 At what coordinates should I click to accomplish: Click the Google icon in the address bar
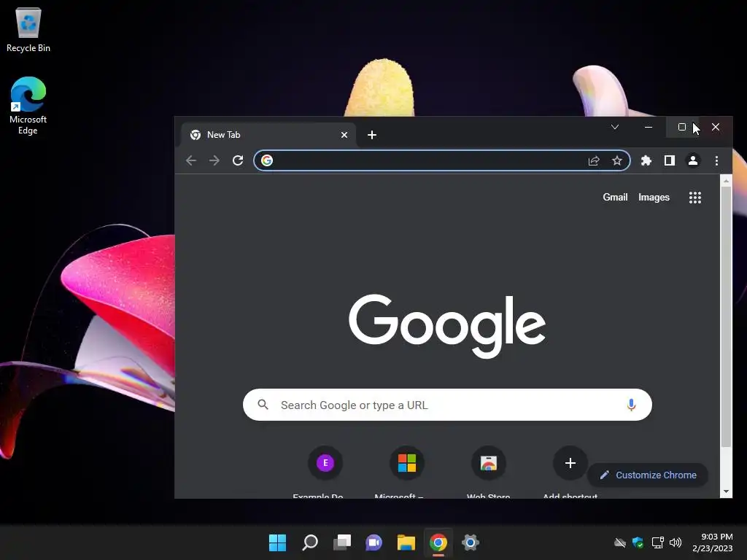[267, 160]
